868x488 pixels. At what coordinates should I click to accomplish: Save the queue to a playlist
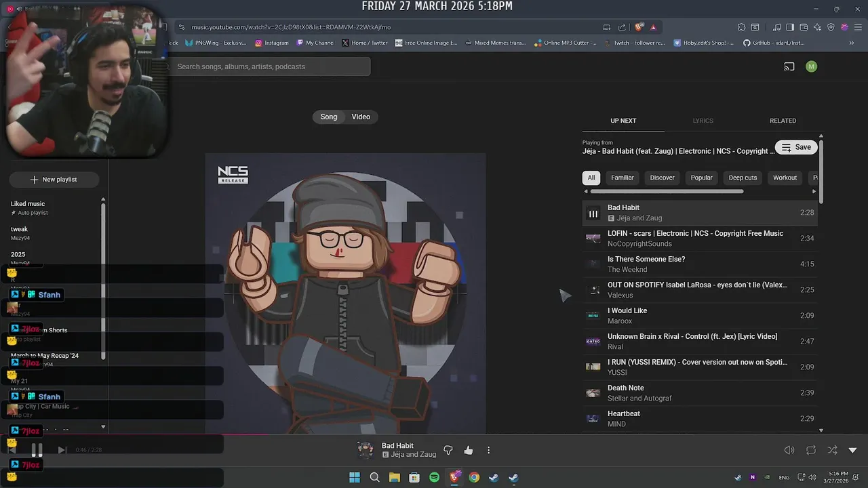796,147
